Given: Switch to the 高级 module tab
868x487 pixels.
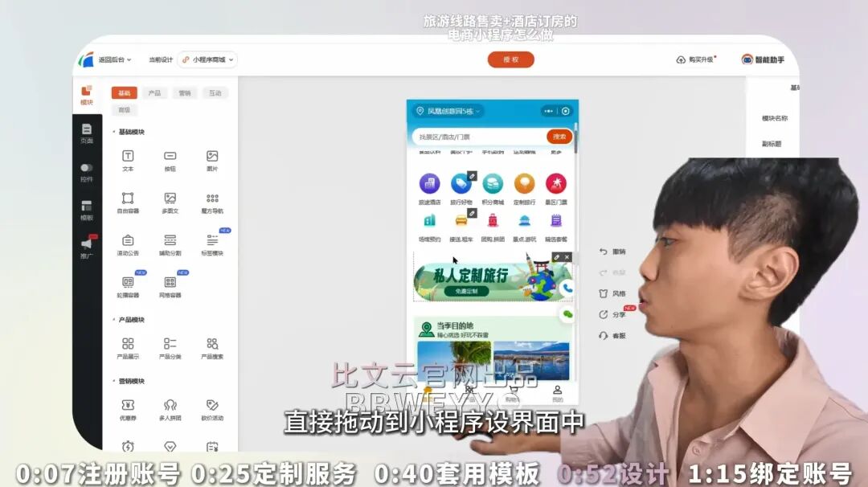Looking at the screenshot, I should point(124,109).
